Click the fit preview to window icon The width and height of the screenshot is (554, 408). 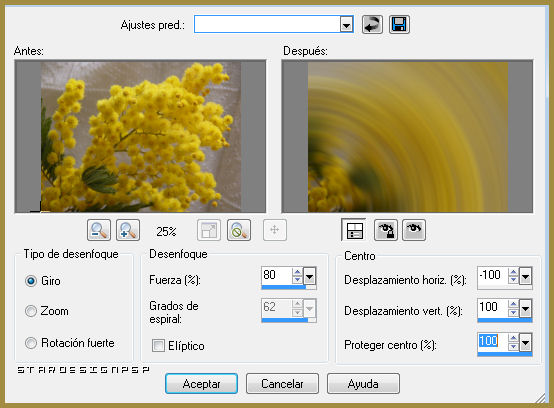click(209, 230)
